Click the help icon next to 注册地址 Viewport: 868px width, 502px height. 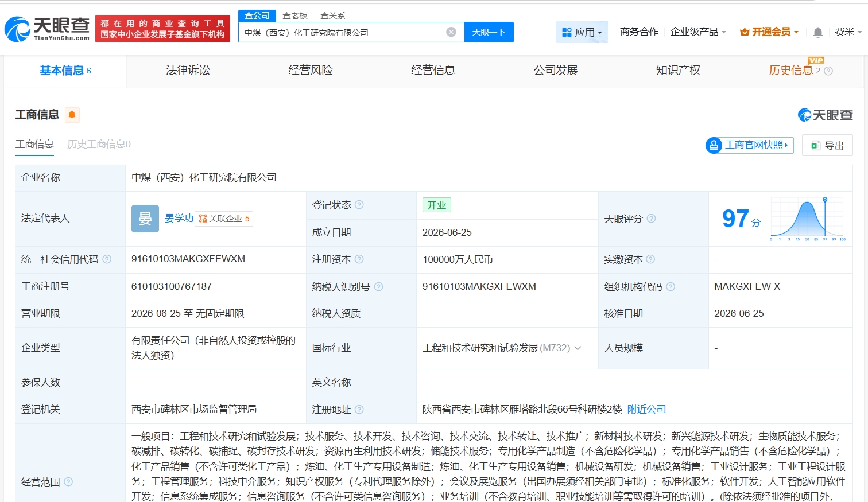coord(359,410)
